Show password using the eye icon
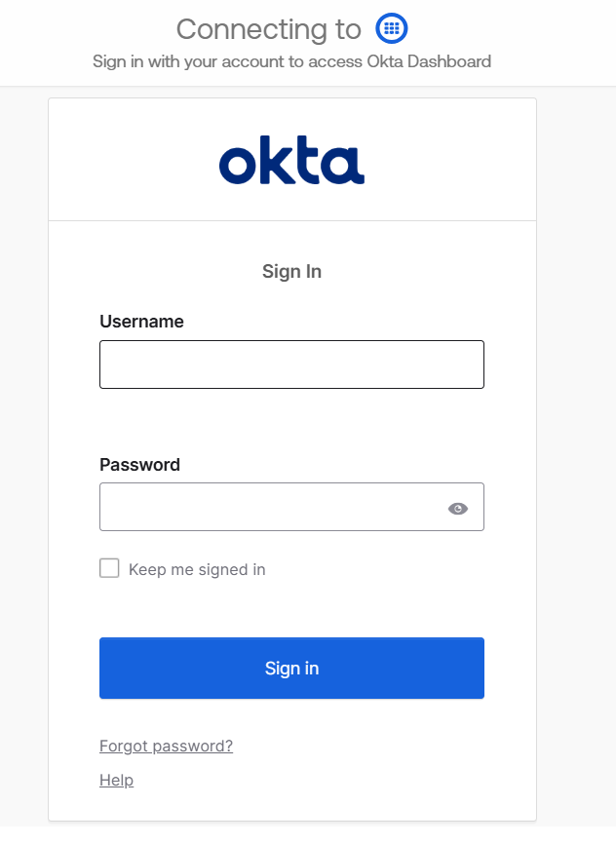Screen dimensions: 616x844 pos(458,508)
